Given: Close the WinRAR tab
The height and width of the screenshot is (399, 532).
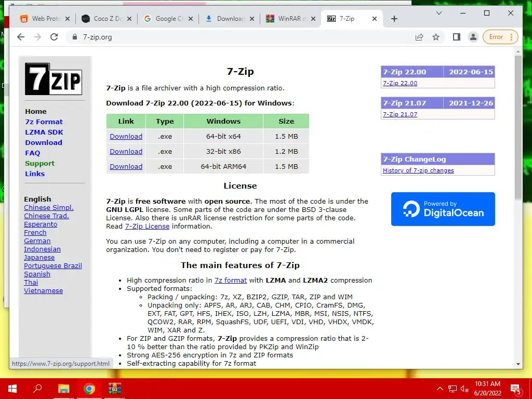Looking at the screenshot, I should 313,19.
